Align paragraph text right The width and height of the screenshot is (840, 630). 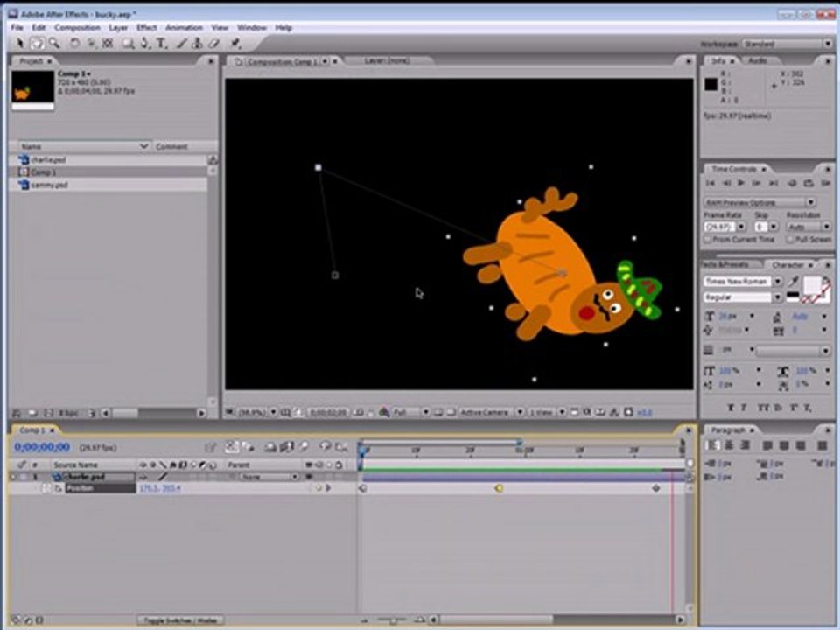click(x=745, y=445)
